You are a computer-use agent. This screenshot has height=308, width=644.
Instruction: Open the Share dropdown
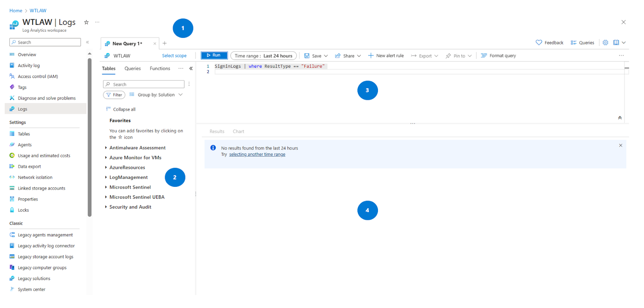[x=348, y=56]
